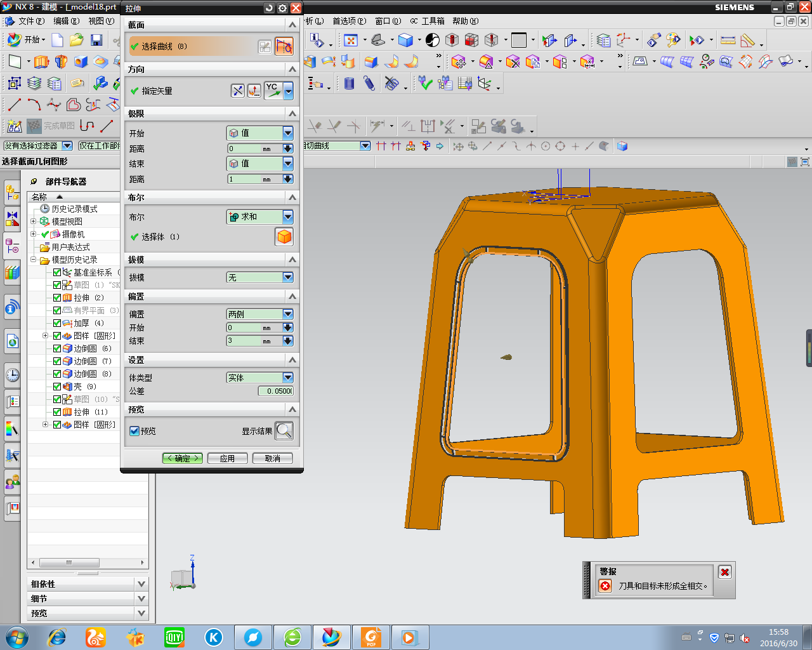This screenshot has width=812, height=650.
Task: Open the 窗口 Window menu
Action: point(388,21)
